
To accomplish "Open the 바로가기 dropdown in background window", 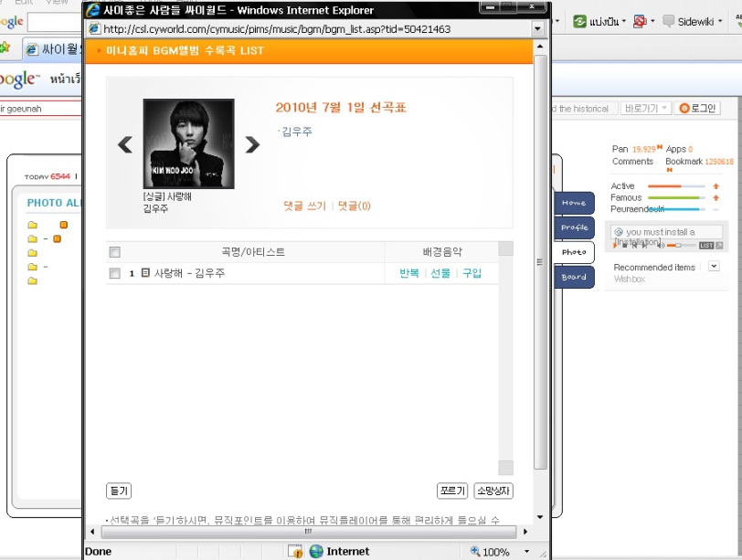I will point(645,109).
